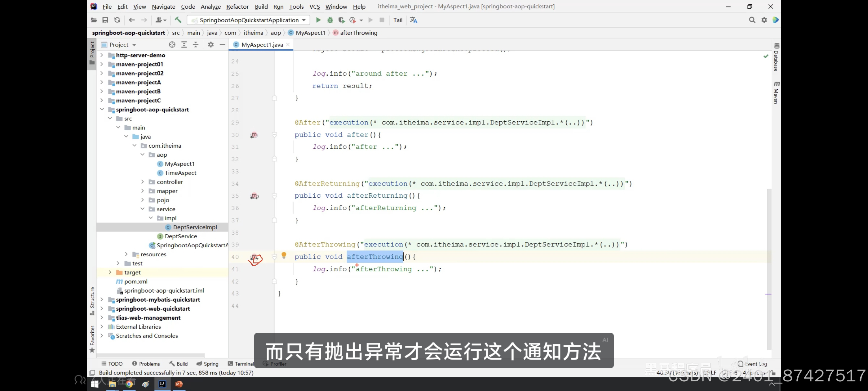Open Project panel options gear
The image size is (868, 391).
pos(210,45)
